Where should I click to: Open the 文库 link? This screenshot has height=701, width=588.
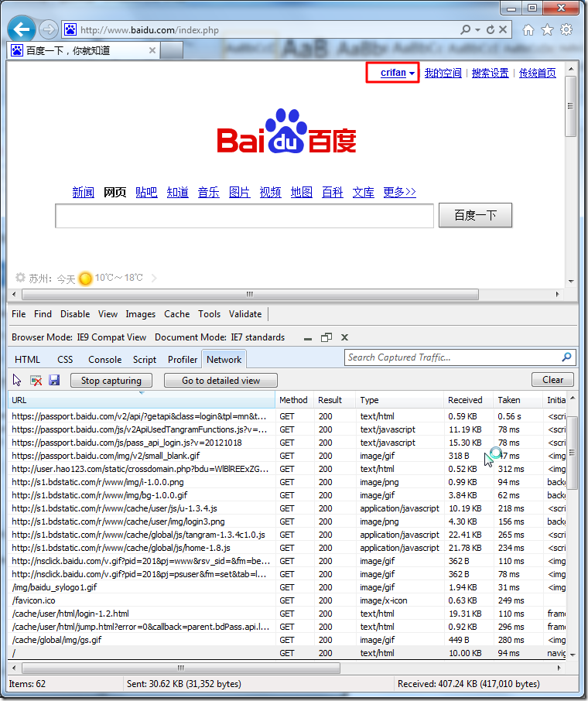click(363, 192)
